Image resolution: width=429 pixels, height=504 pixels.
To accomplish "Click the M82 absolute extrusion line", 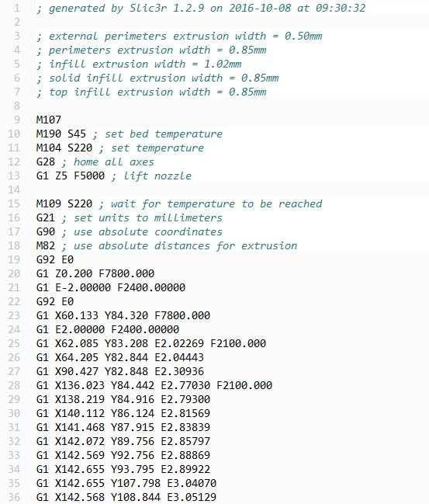I will click(166, 245).
